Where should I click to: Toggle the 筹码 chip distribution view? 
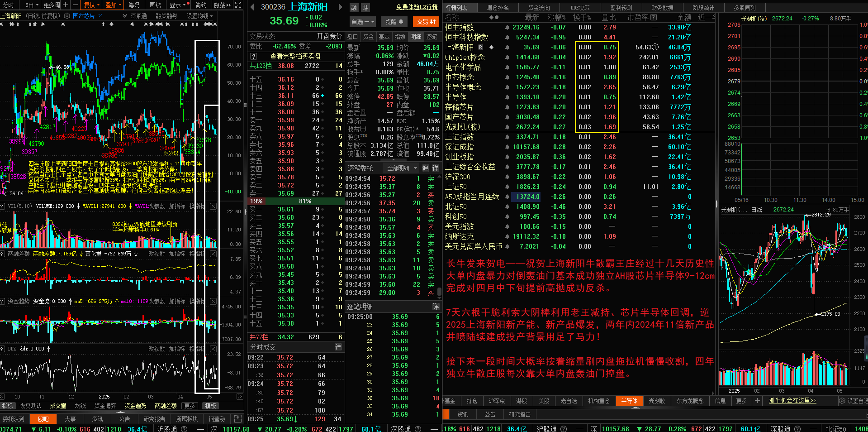click(134, 5)
